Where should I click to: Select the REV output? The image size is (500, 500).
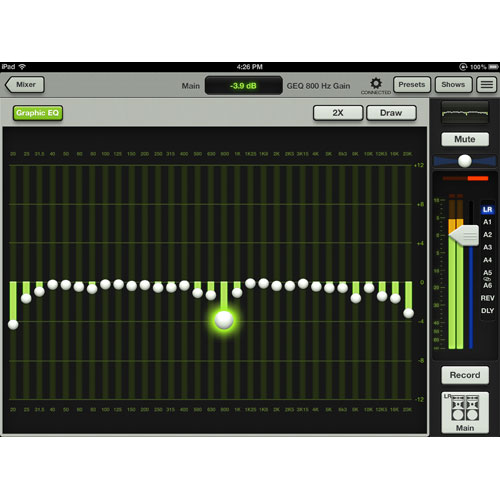pos(487,298)
